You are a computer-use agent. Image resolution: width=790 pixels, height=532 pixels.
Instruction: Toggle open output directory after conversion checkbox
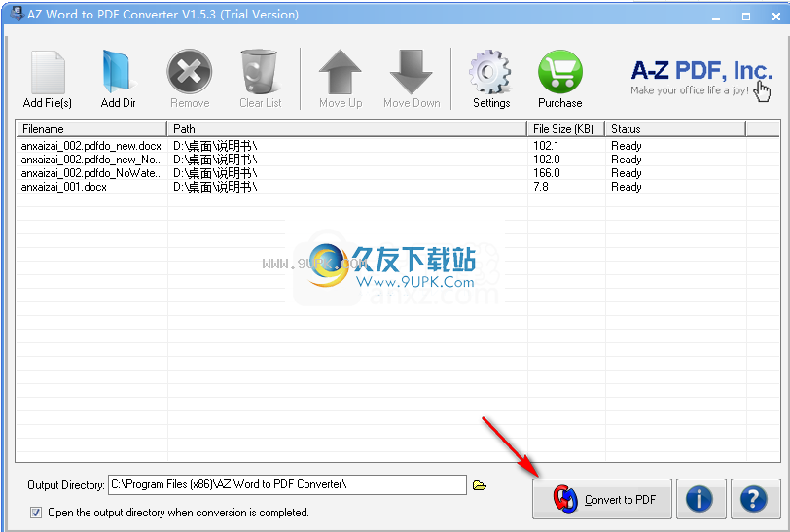[36, 513]
